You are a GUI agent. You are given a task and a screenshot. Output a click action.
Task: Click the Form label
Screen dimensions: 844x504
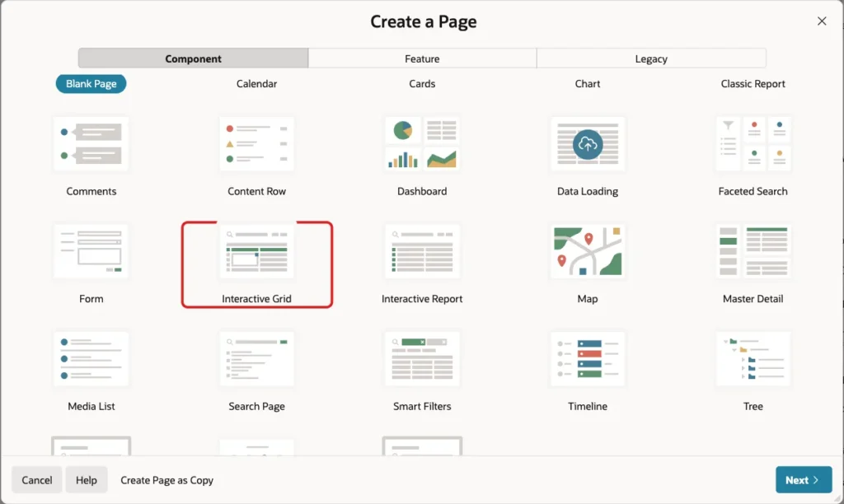point(91,298)
